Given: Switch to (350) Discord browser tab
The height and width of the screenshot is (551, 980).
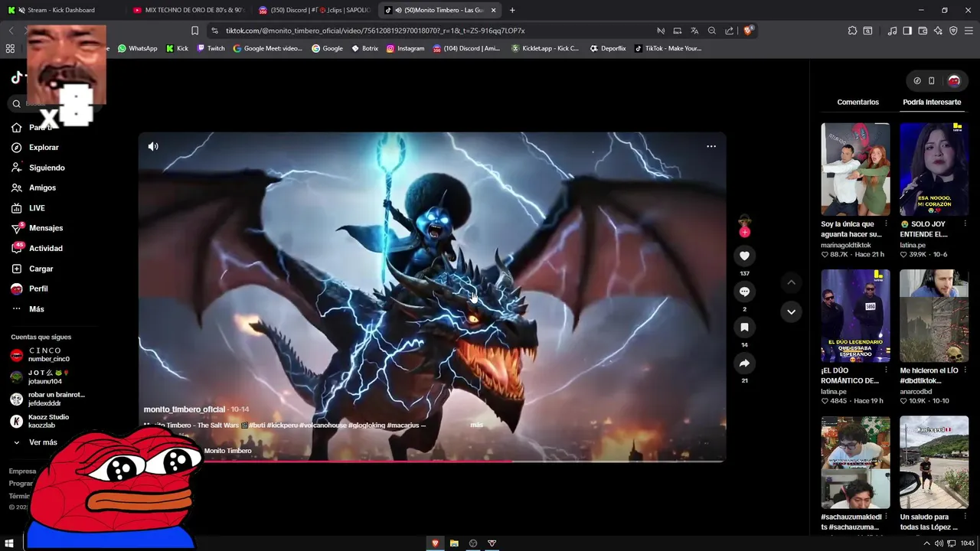Looking at the screenshot, I should click(x=314, y=10).
